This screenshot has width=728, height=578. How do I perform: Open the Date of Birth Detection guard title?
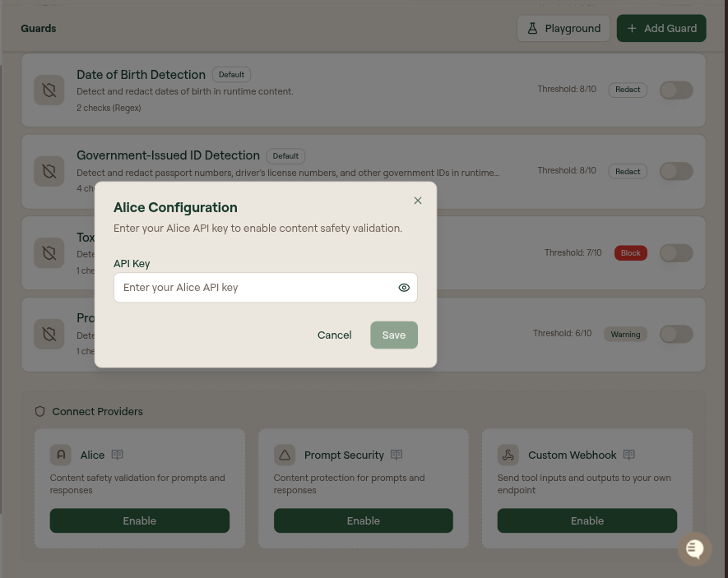point(141,75)
